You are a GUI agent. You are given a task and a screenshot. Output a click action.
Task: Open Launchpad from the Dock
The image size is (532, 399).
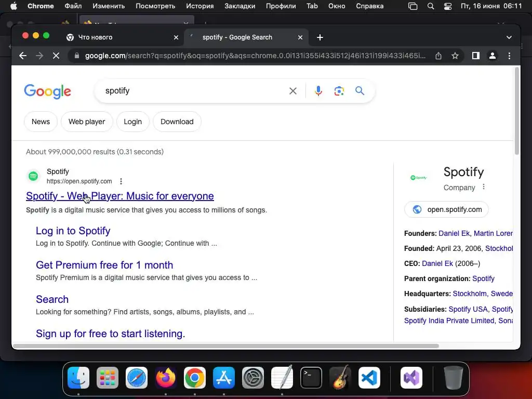point(108,378)
